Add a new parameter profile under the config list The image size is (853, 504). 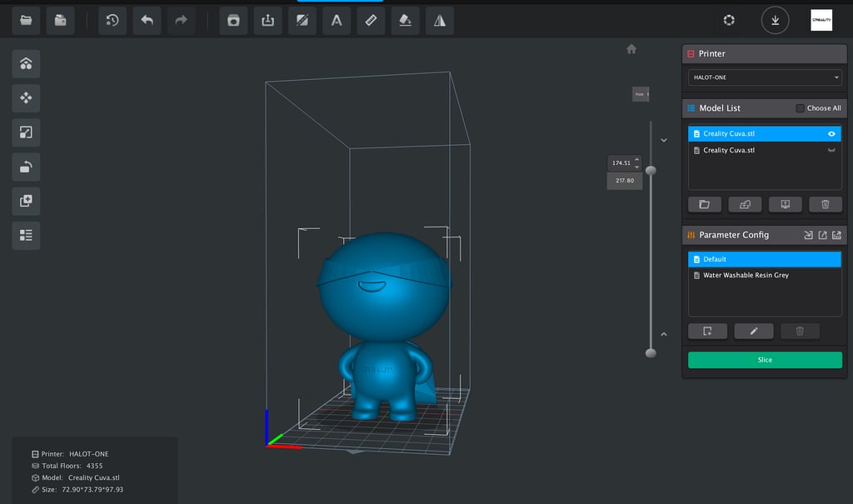point(707,331)
